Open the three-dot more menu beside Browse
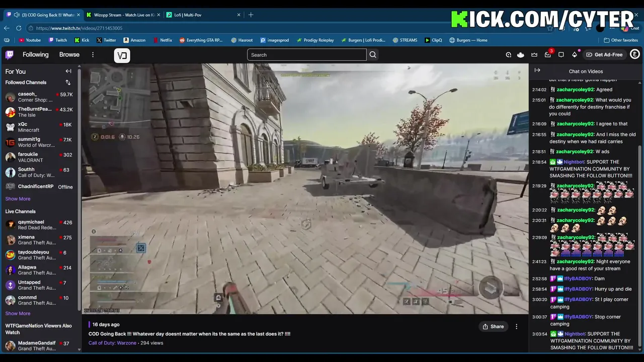 point(93,55)
